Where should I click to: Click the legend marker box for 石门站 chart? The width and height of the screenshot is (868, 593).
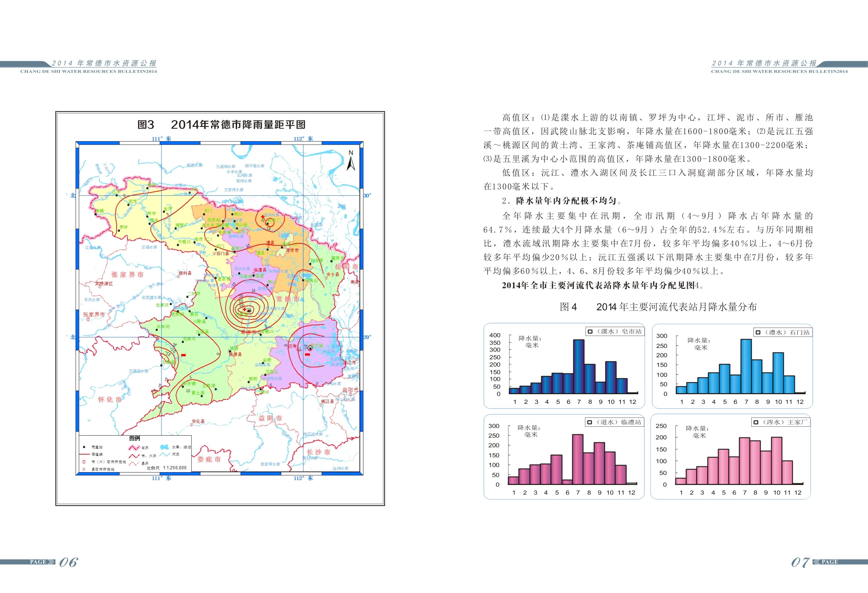click(758, 332)
